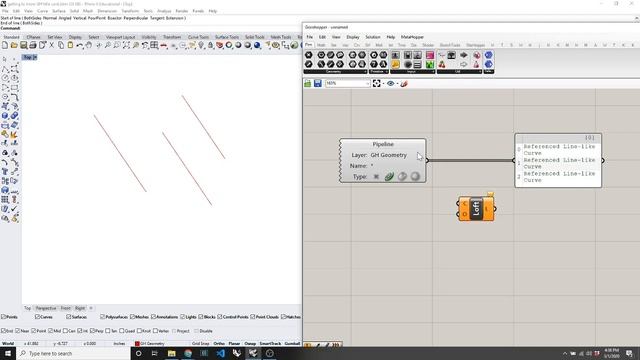Click the Paste clipboard icon in Rhino toolbar

(x=70, y=45)
